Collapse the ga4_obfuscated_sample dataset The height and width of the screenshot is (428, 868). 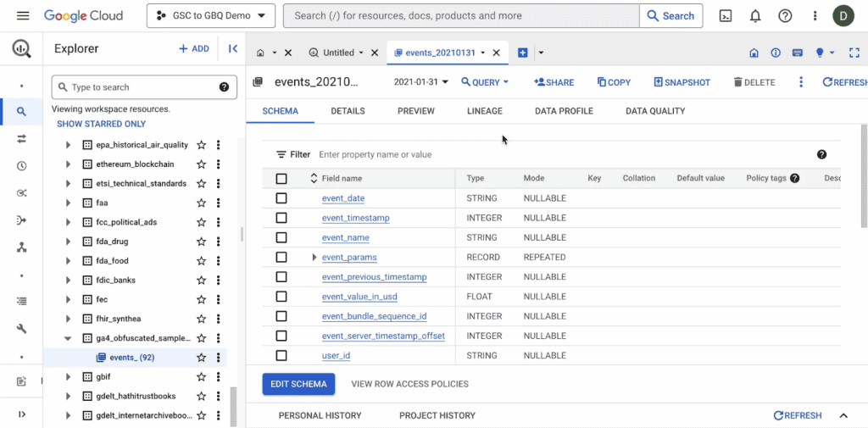coord(68,338)
